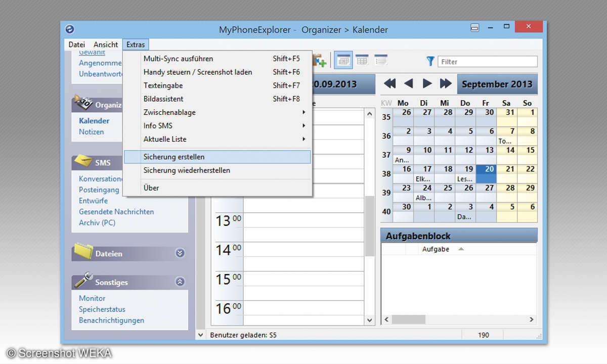Select day 20 in the month calendar
Viewport: 607px width, 364px height.
486,174
